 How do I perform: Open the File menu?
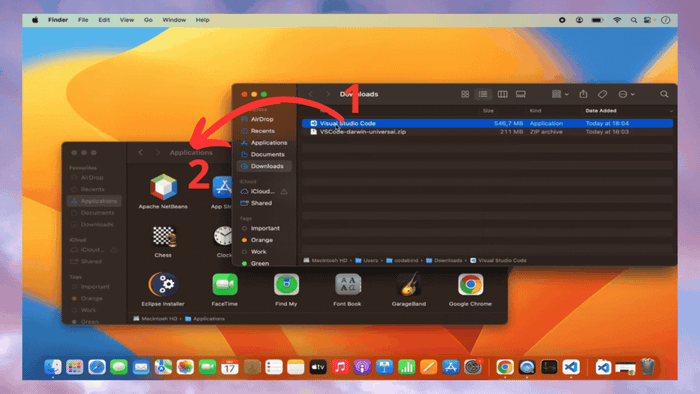point(83,20)
